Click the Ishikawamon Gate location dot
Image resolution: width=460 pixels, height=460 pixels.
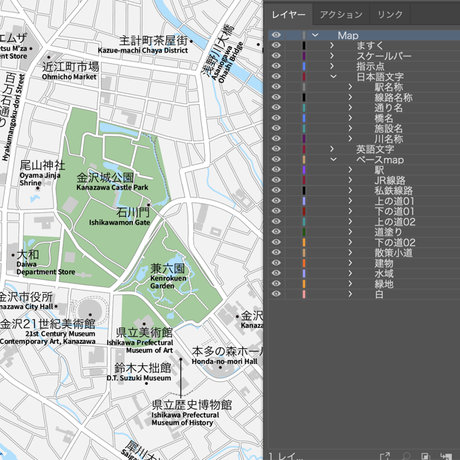point(149,205)
